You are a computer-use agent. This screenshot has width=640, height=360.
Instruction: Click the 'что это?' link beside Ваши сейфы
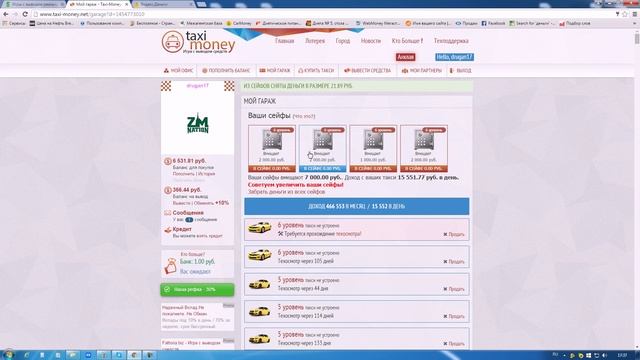(304, 116)
